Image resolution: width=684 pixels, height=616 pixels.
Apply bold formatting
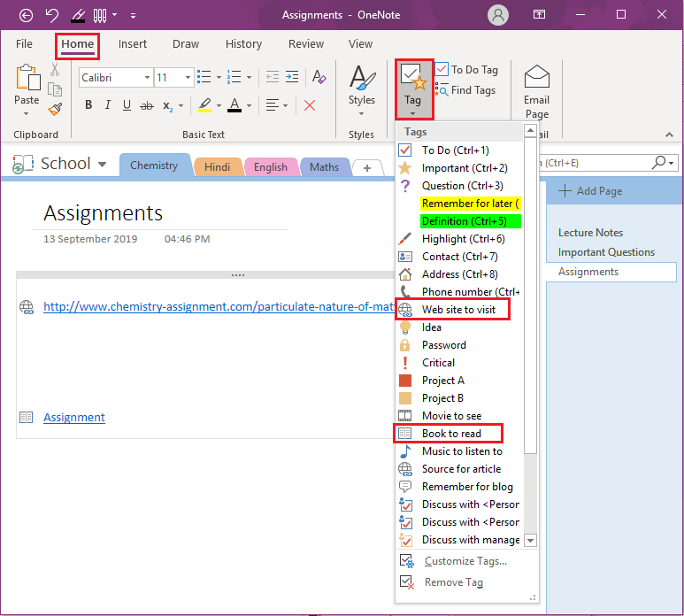(x=88, y=104)
